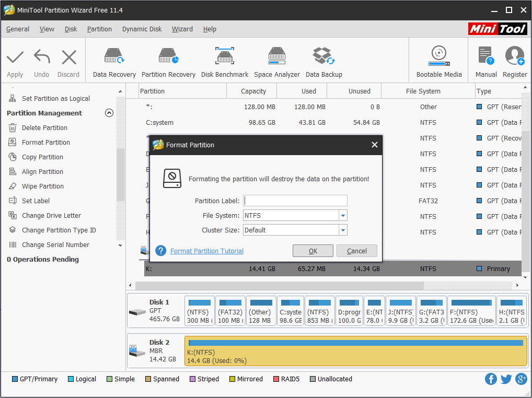
Task: Open the Space Analyzer
Action: pos(276,62)
